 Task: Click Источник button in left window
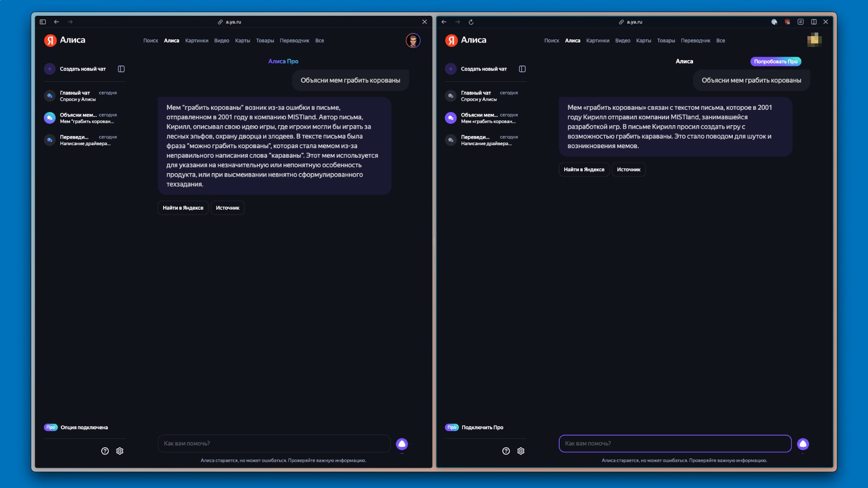pyautogui.click(x=227, y=208)
